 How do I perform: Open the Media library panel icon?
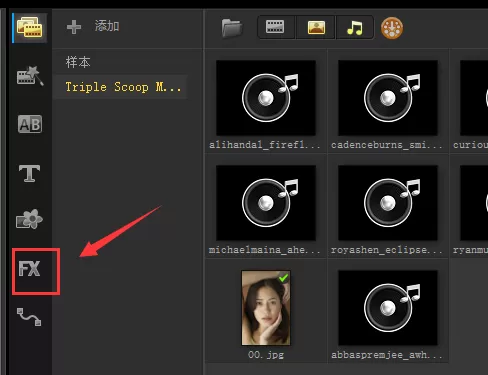[x=29, y=28]
